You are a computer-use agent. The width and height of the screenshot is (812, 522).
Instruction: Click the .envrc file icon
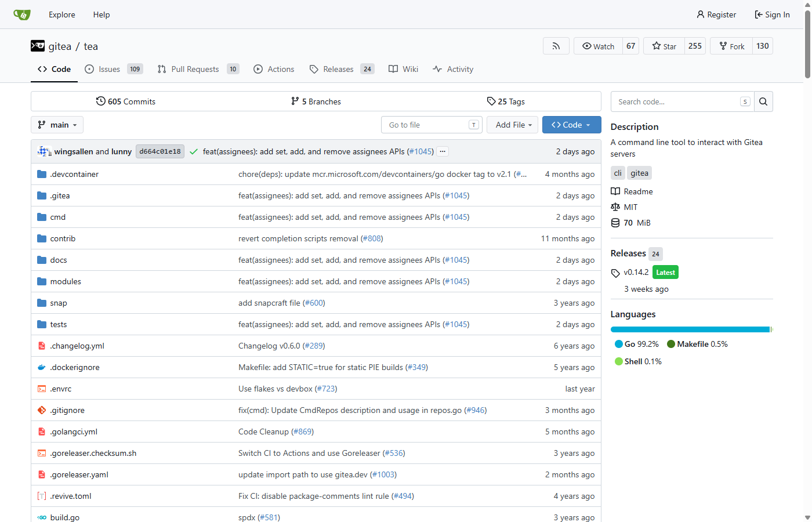point(42,389)
